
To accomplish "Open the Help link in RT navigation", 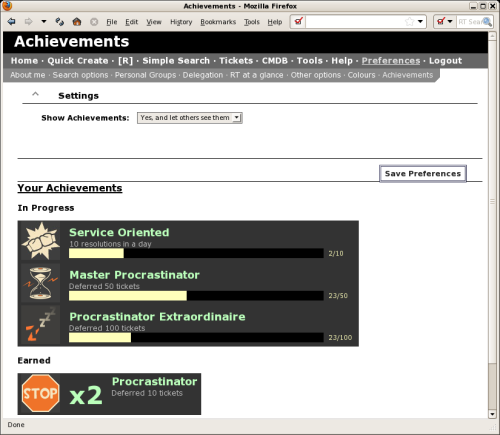I will tap(342, 61).
